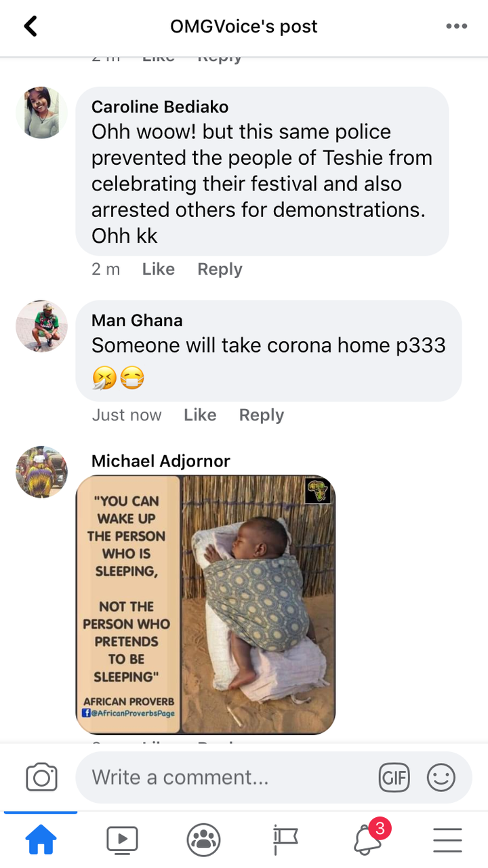The height and width of the screenshot is (868, 488).
Task: Open the Pages flag tab
Action: (x=285, y=841)
